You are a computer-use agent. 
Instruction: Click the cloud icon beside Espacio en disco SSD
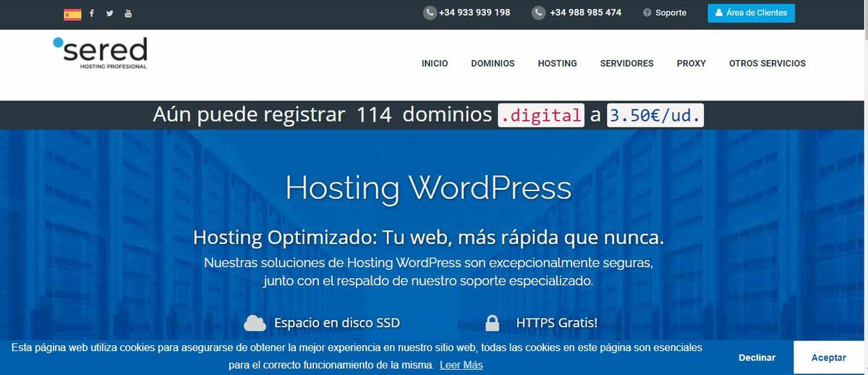click(255, 323)
